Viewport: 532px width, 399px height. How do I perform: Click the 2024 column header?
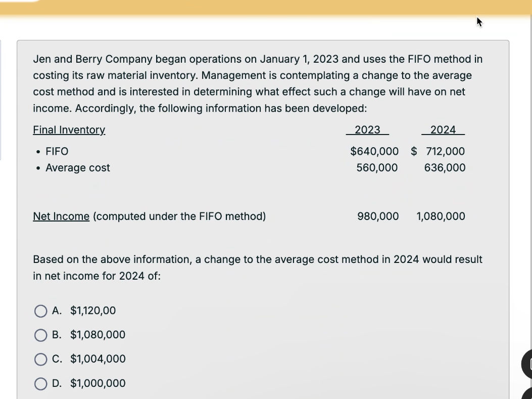pyautogui.click(x=443, y=130)
